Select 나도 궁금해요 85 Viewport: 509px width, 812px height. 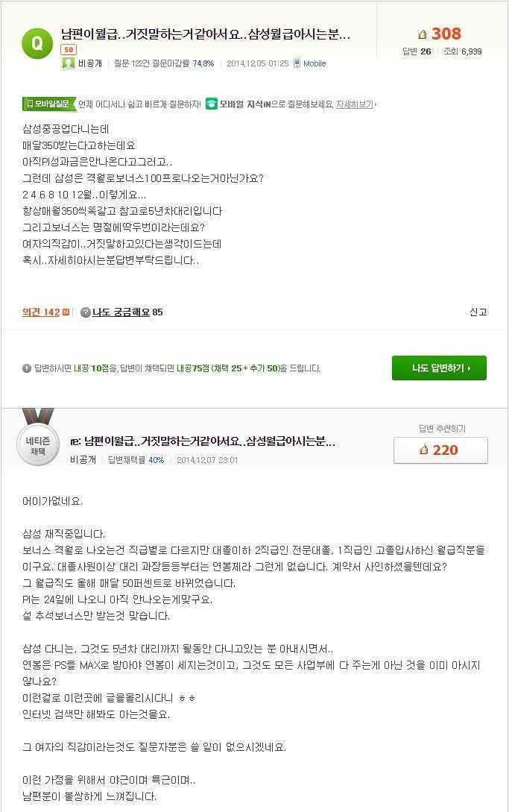coord(127,312)
